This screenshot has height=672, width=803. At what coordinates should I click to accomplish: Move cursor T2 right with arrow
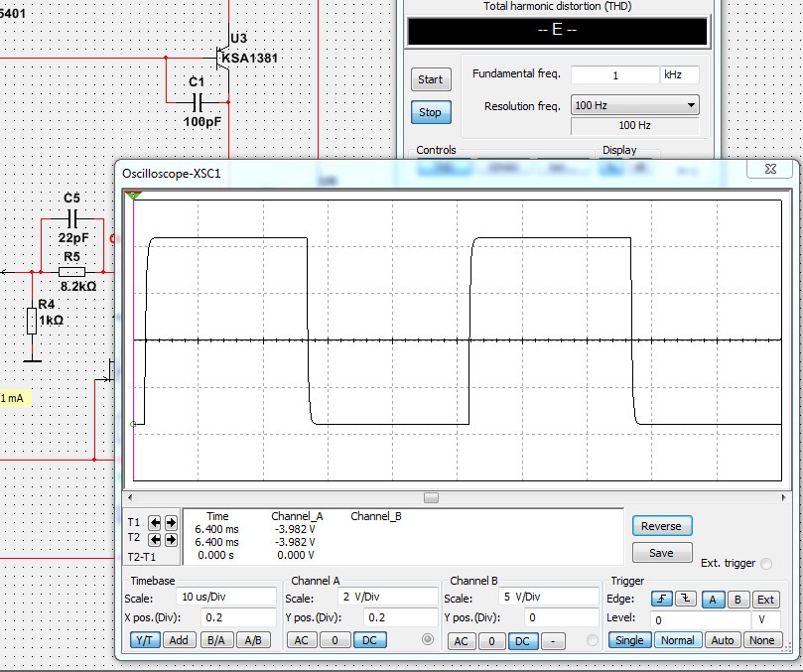171,539
